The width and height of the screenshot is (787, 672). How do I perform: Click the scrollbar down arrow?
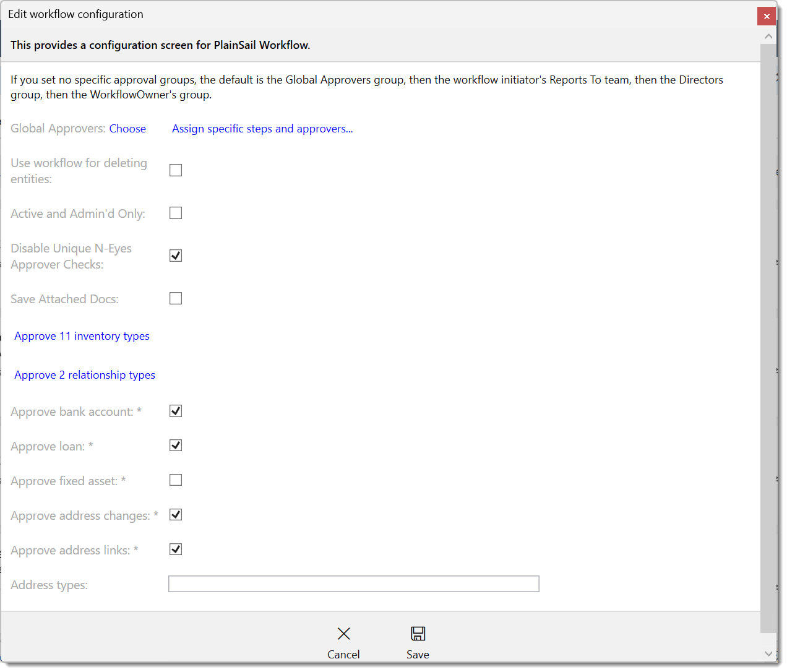coord(769,653)
